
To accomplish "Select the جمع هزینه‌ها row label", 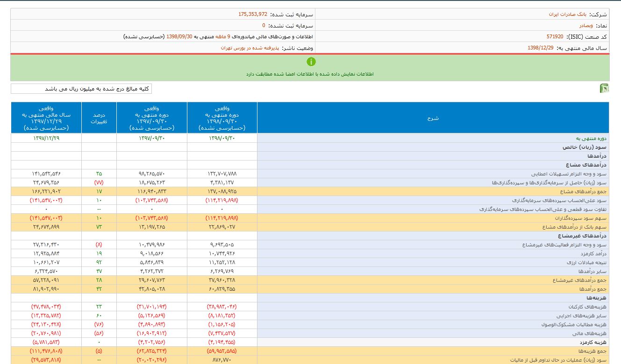I will 593,351.
